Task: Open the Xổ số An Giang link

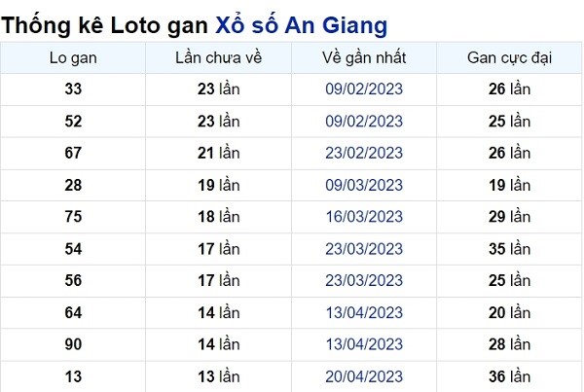Action: tap(302, 26)
